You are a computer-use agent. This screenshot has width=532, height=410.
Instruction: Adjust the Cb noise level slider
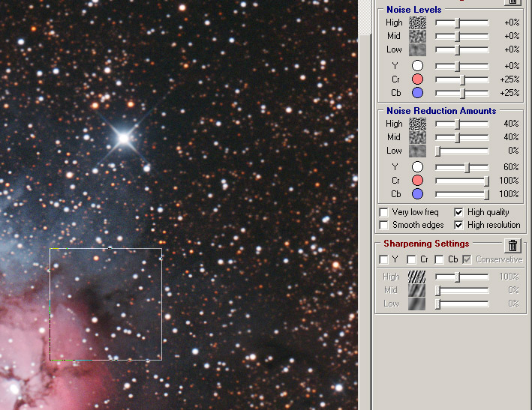tap(462, 94)
